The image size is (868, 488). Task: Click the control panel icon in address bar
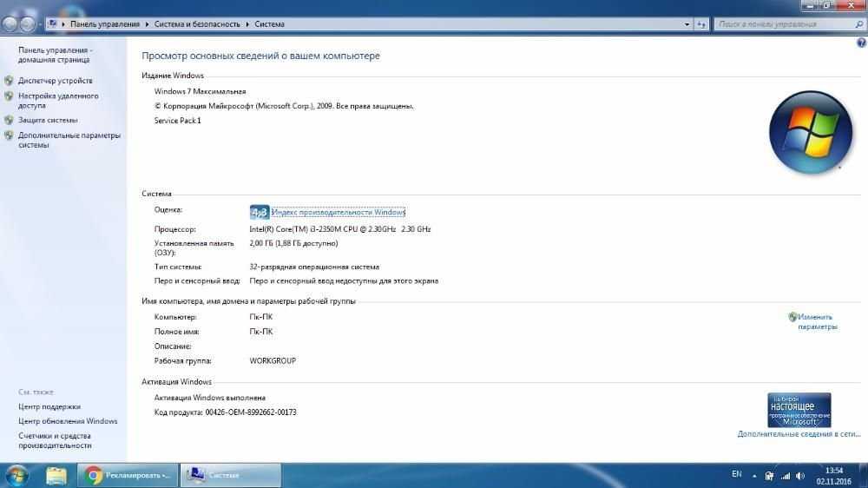point(53,23)
